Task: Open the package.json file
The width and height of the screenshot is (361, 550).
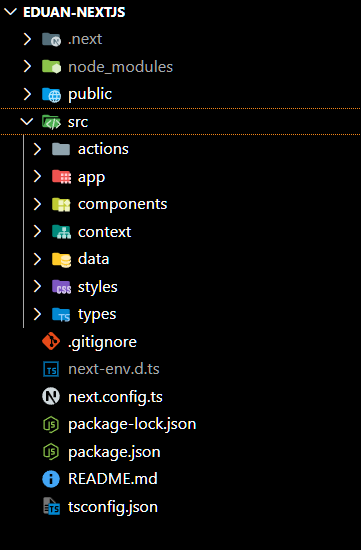Action: [x=114, y=452]
